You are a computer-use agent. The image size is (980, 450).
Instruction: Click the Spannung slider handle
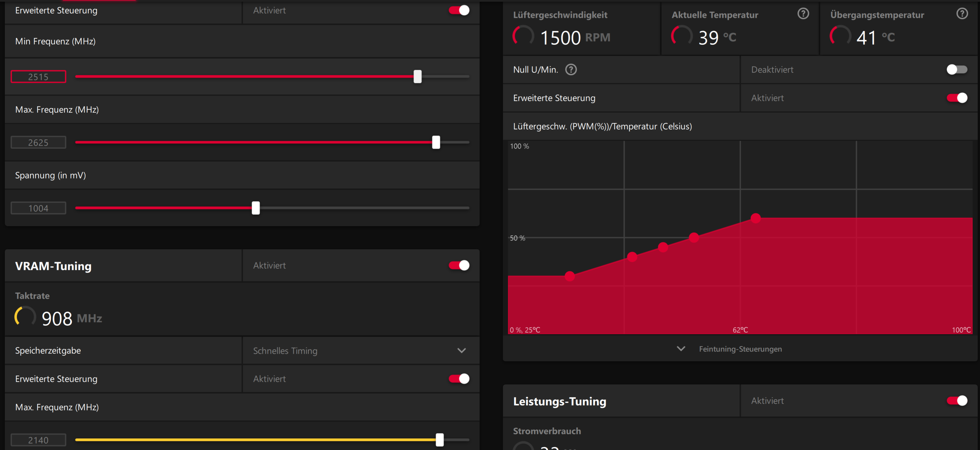pyautogui.click(x=256, y=208)
